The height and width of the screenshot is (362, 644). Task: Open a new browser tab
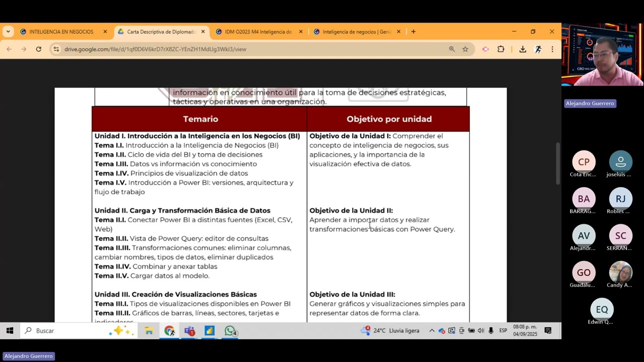coord(414,32)
